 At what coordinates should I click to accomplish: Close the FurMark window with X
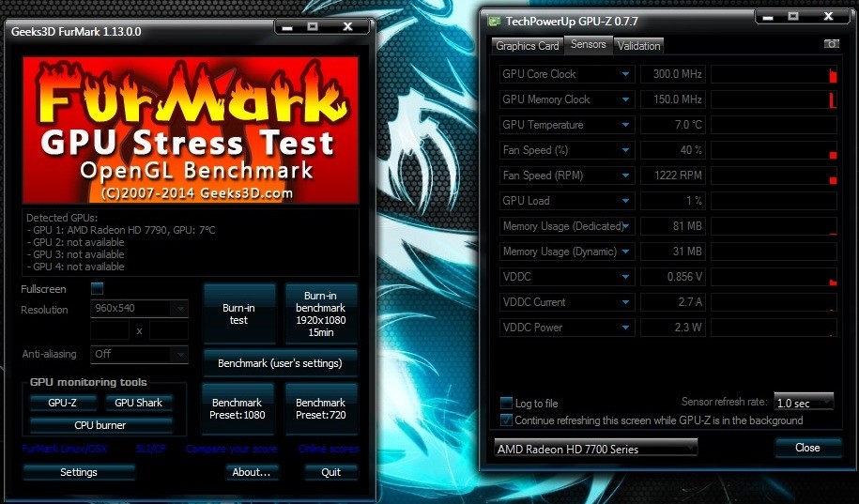coord(347,26)
